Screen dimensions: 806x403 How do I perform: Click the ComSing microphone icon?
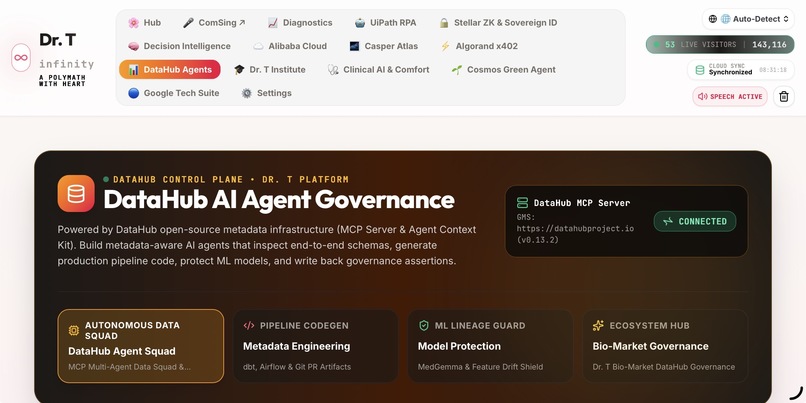(189, 23)
